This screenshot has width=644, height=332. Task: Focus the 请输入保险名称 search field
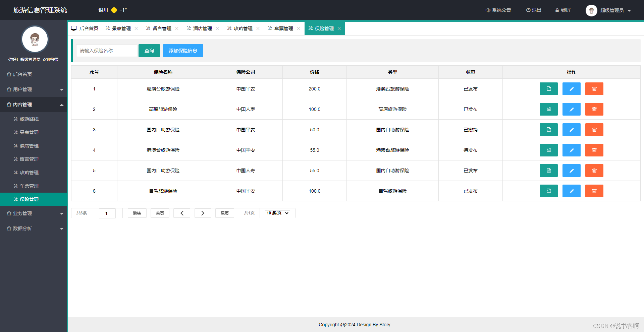coord(106,51)
